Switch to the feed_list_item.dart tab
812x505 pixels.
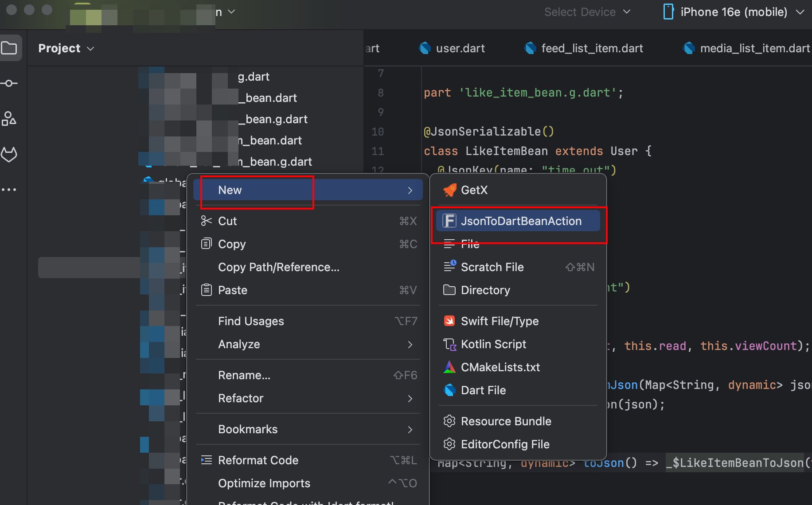pyautogui.click(x=583, y=48)
